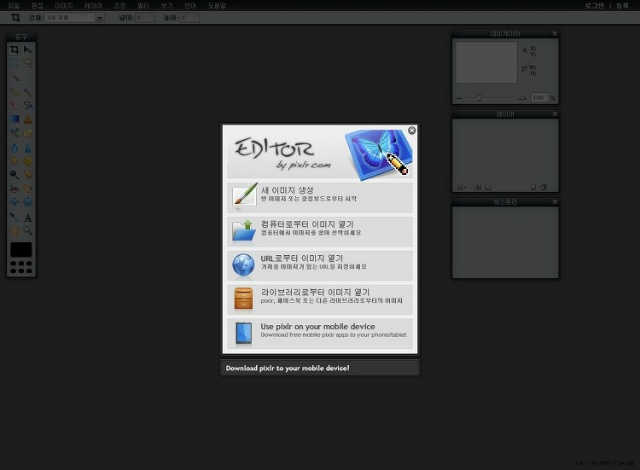The height and width of the screenshot is (470, 640).
Task: Open the main color swatch picker
Action: coord(21,249)
